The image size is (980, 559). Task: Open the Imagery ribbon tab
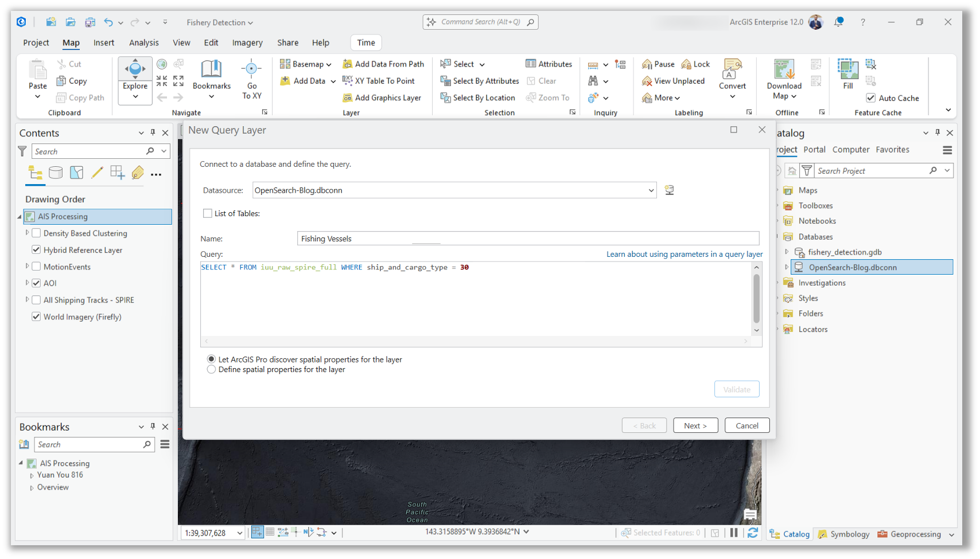point(247,42)
